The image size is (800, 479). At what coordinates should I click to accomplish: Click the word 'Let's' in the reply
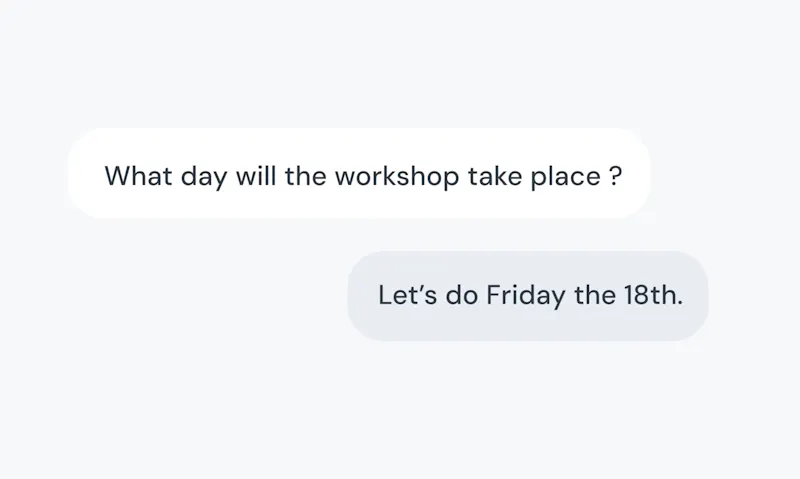(x=408, y=295)
